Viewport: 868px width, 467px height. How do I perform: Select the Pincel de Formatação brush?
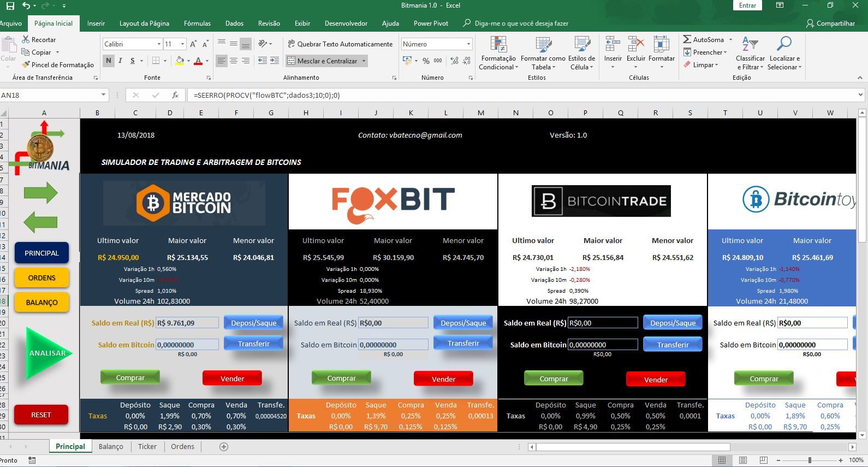(x=26, y=64)
